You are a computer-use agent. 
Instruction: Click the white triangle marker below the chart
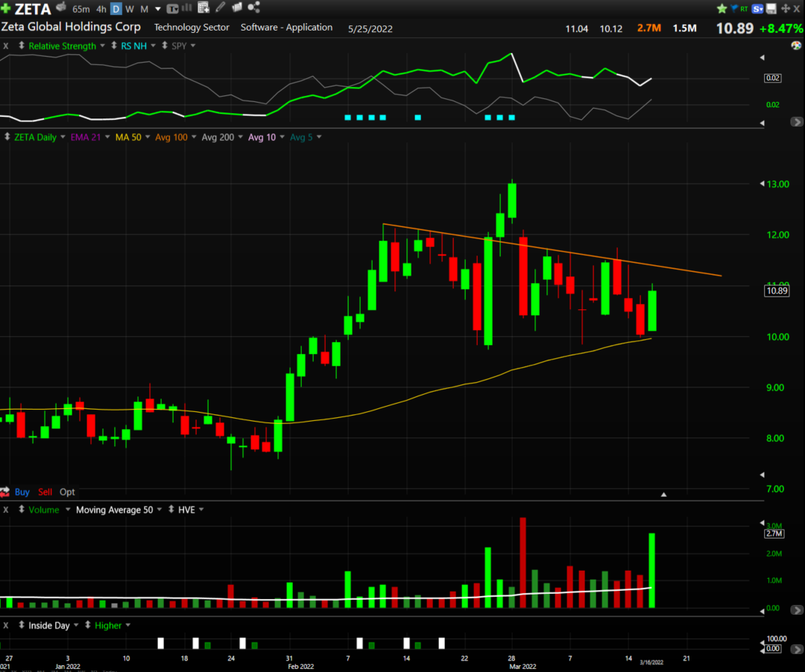663,495
